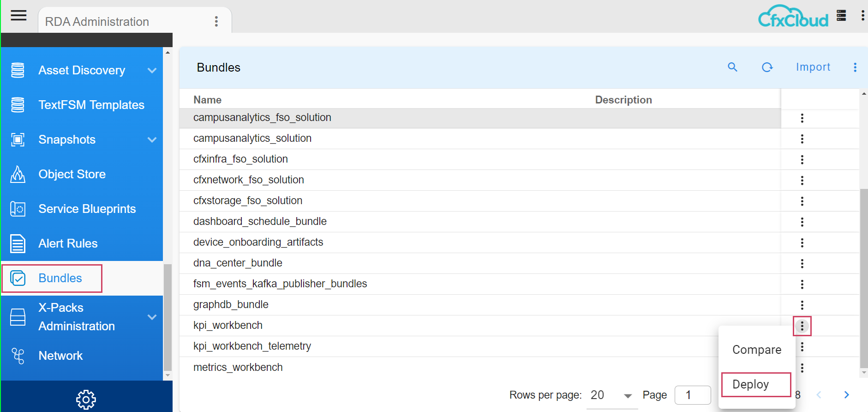Expand the Asset Discovery menu
The height and width of the screenshot is (412, 868).
152,70
